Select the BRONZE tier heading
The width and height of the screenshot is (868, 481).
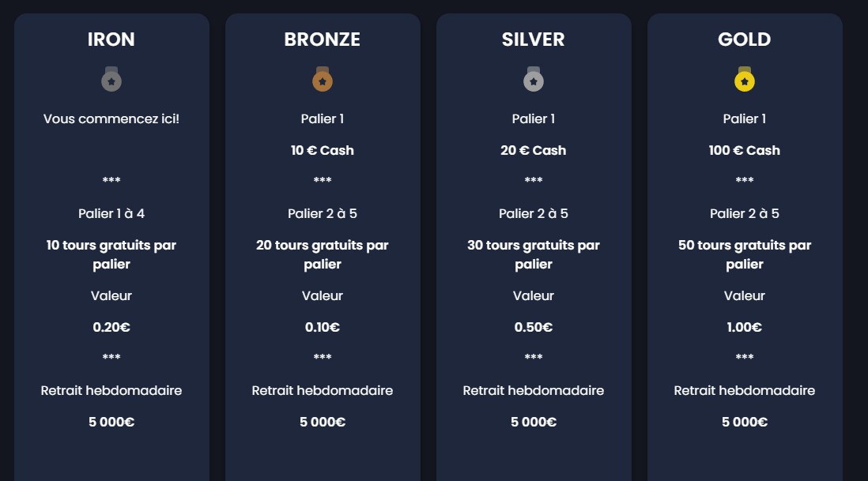tap(323, 39)
